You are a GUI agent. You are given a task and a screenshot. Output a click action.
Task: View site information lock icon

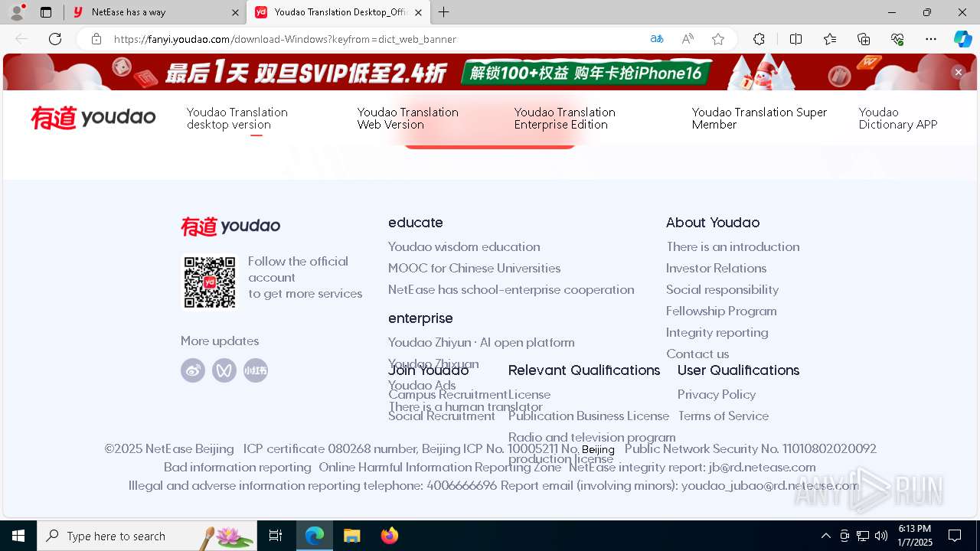96,39
